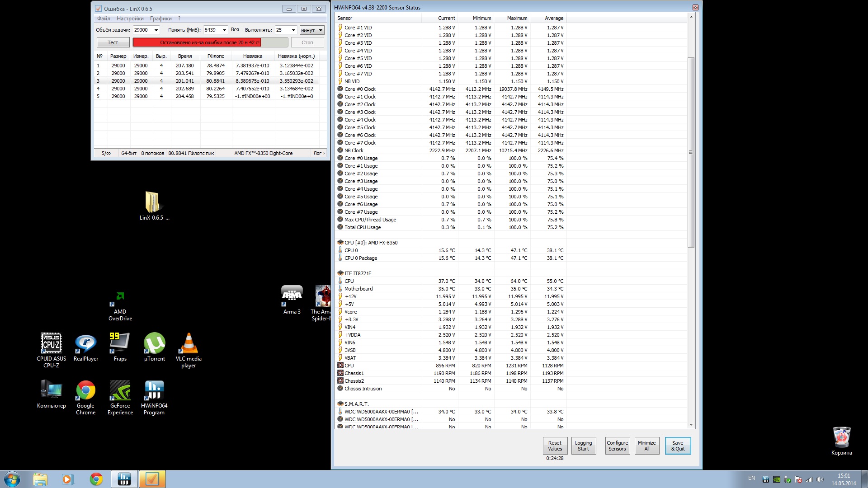Screen dimensions: 868x488
Task: Click Reset Values in HWiNFO64
Action: tap(555, 446)
